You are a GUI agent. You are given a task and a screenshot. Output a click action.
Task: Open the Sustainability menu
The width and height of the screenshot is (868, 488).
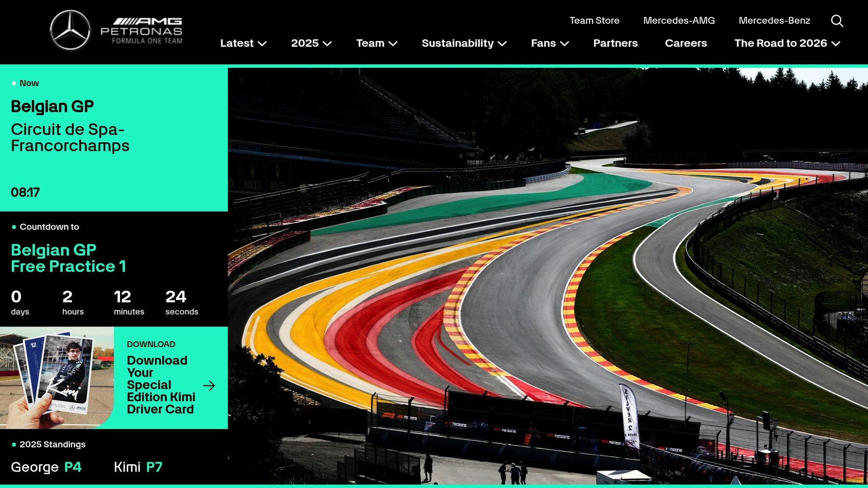pyautogui.click(x=458, y=43)
